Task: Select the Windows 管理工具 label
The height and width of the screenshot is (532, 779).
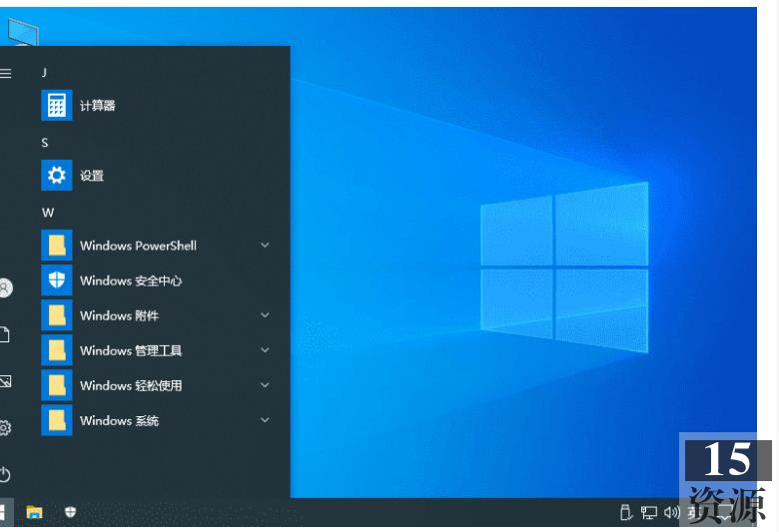Action: pos(131,350)
